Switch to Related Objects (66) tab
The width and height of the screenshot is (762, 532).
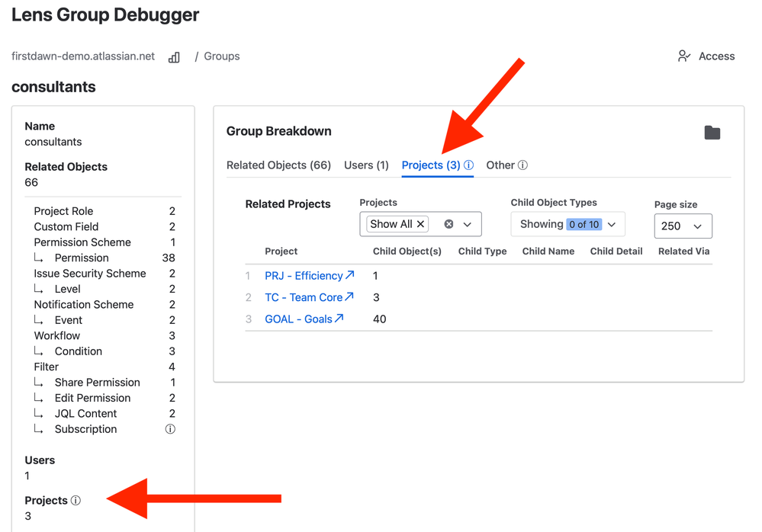coord(278,165)
